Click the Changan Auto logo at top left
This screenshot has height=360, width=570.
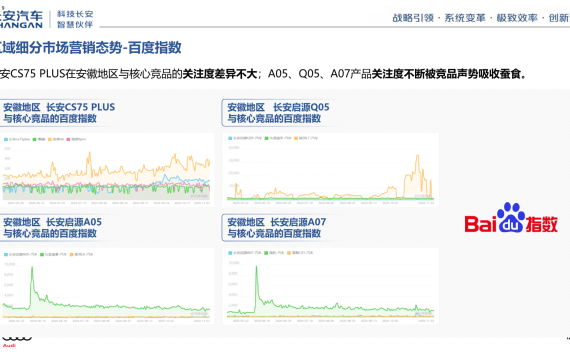[x=21, y=20]
